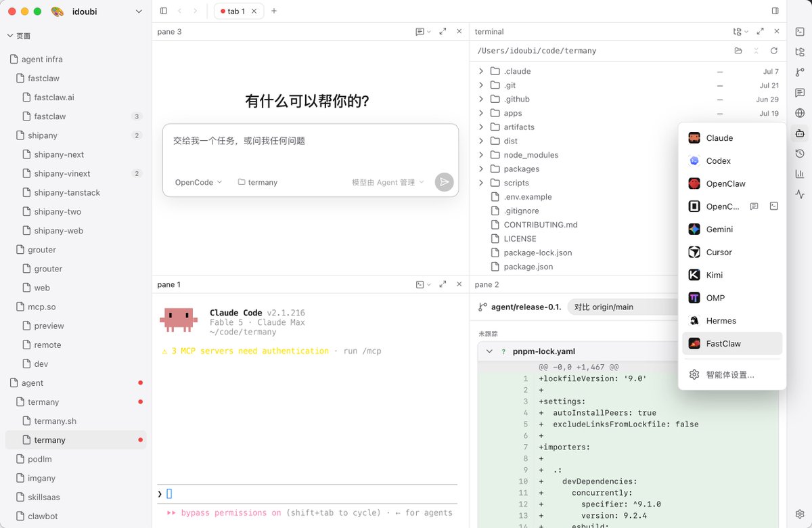Toggle the left sidebar panel icon
The image size is (812, 528).
[164, 11]
